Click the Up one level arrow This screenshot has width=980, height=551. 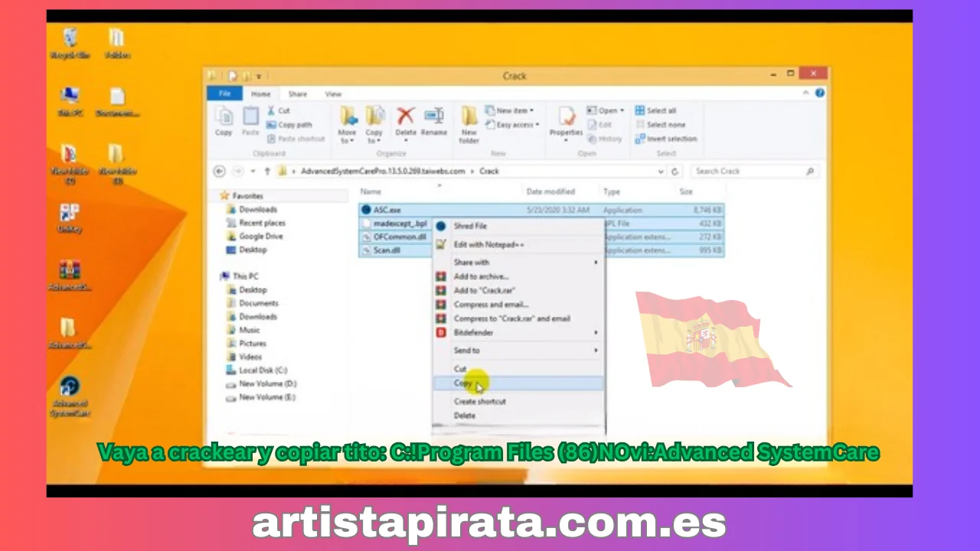[267, 171]
